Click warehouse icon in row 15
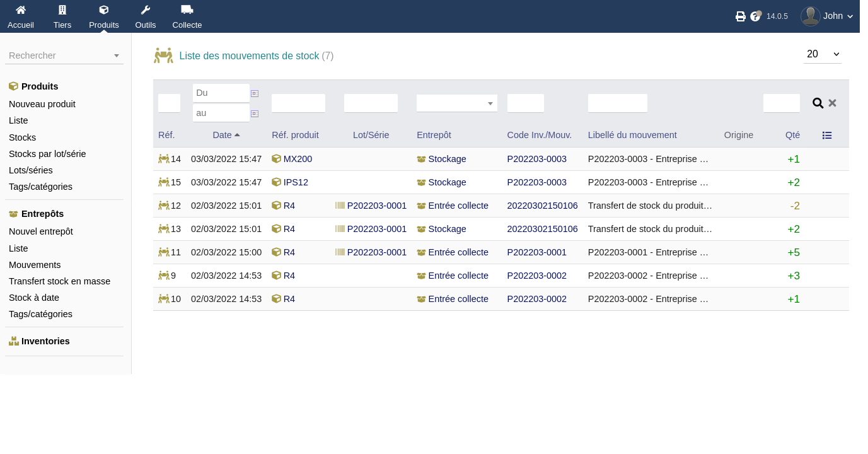Screen dimensions: 868x454 coord(422,183)
